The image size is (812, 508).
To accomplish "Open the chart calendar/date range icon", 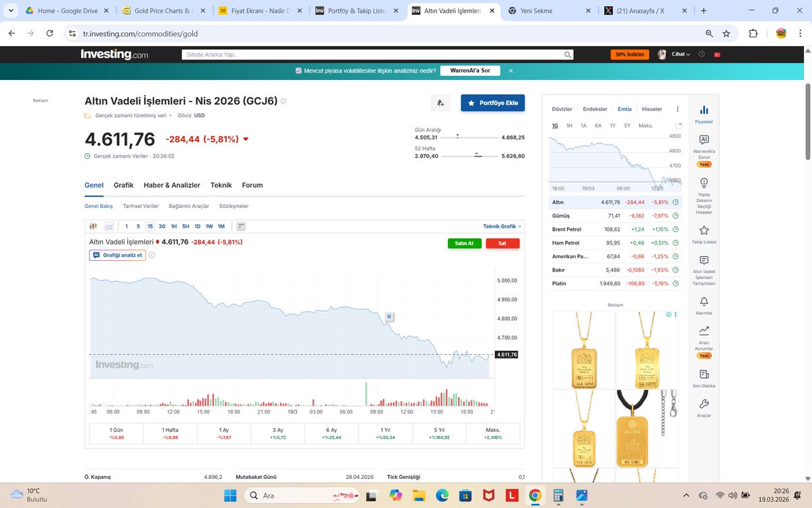I will [242, 226].
